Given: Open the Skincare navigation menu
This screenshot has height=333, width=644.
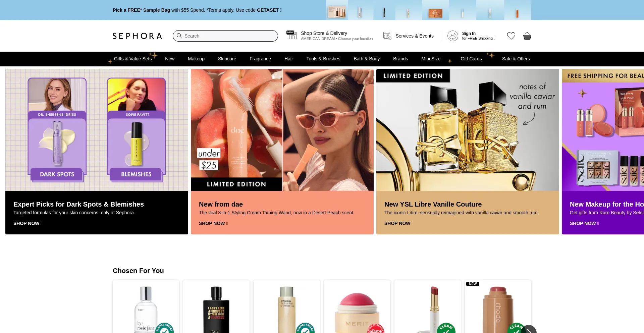Looking at the screenshot, I should 227,59.
